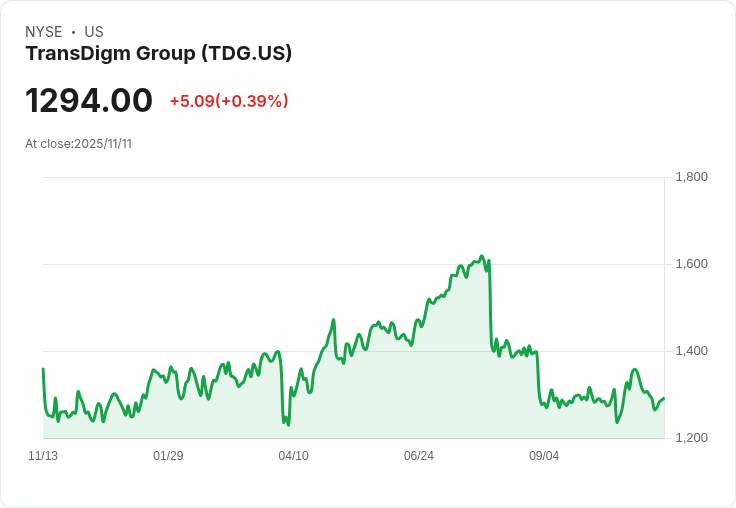
Task: Click the TransDigm Group (TDG.US) title
Action: pyautogui.click(x=159, y=54)
